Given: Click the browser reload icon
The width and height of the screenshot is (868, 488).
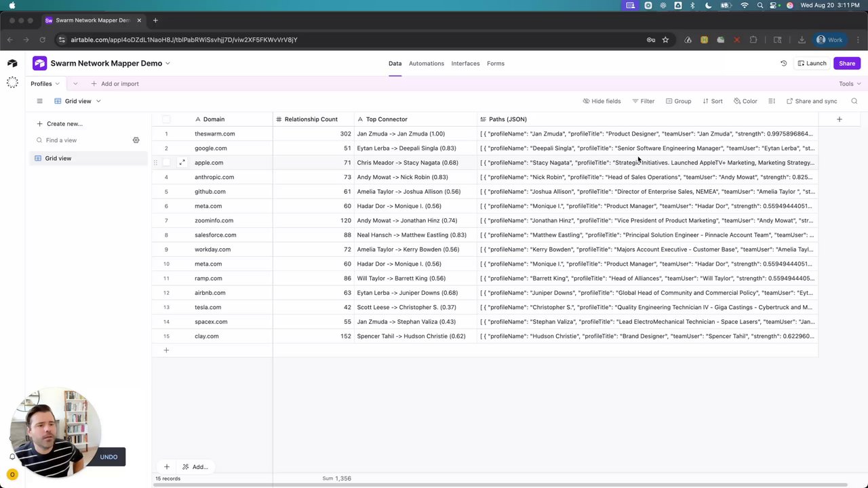Looking at the screenshot, I should 43,40.
